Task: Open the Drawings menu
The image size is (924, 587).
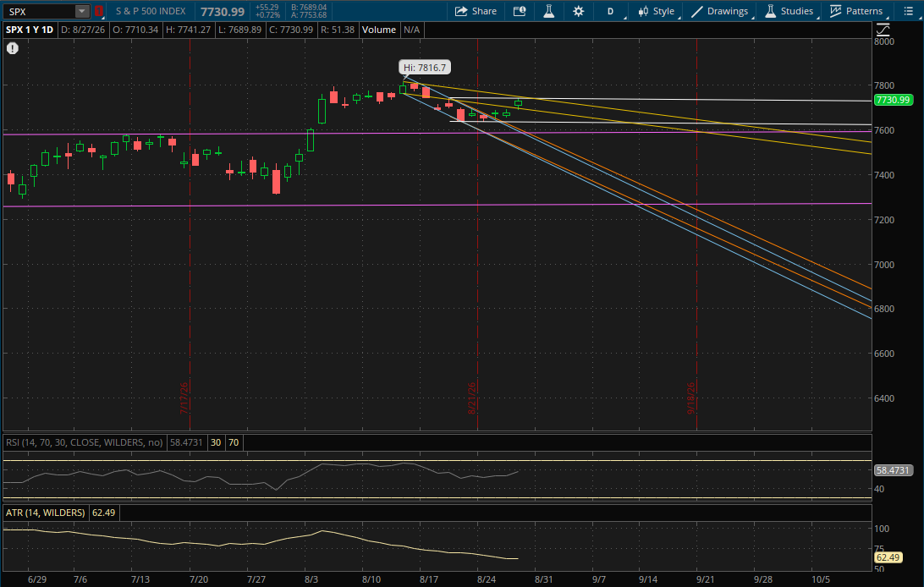Action: click(720, 11)
